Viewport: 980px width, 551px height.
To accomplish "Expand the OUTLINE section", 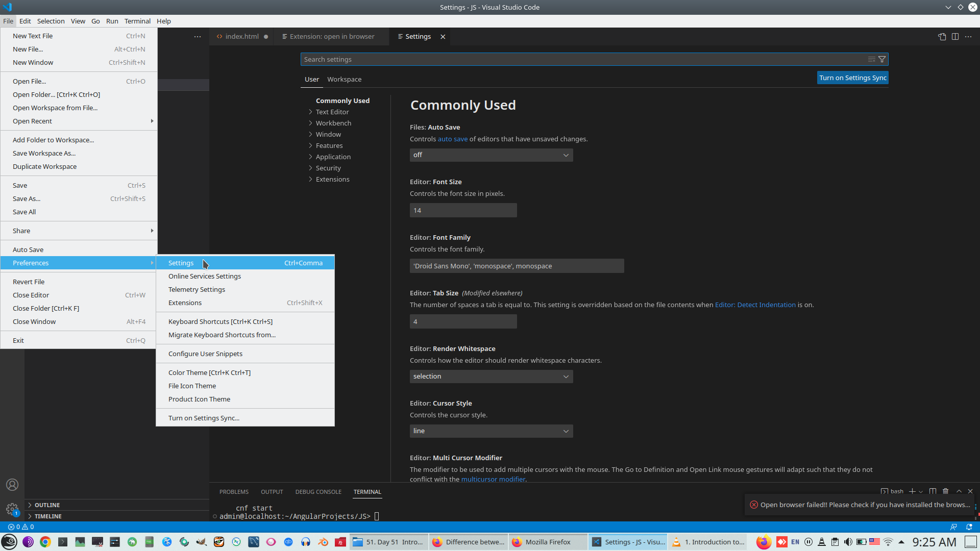I will [x=47, y=505].
